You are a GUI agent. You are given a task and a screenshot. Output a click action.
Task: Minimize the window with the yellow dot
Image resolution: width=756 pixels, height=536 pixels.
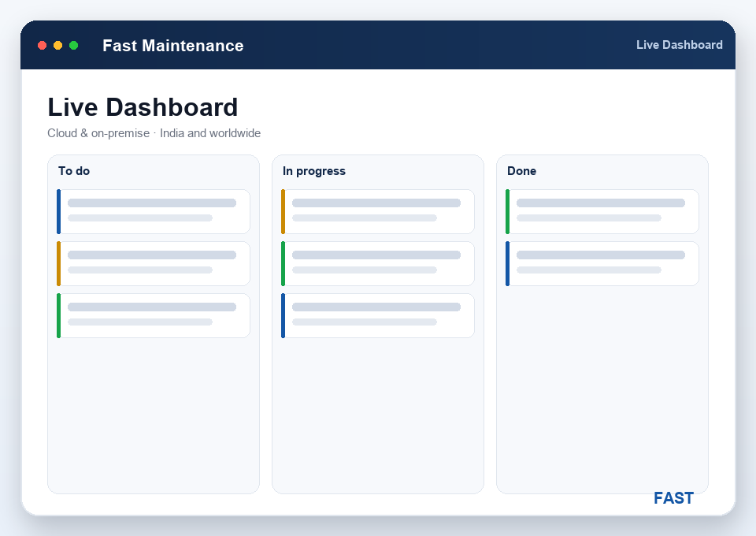[57, 46]
